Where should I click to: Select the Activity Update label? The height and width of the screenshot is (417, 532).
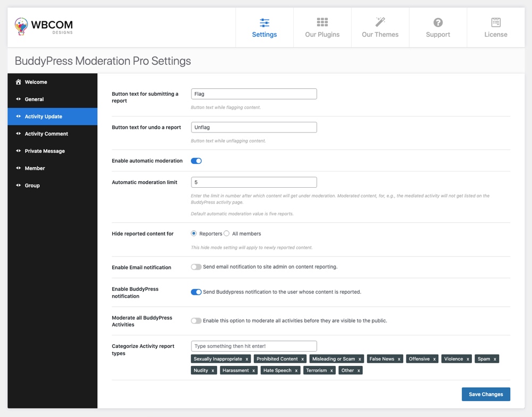(44, 116)
